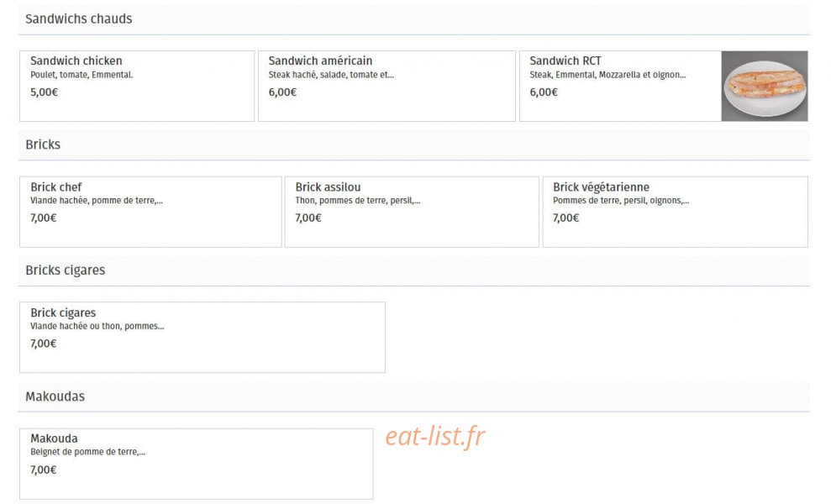Collapse the Sandwichs chauds section header
This screenshot has width=831, height=504.
point(414,19)
